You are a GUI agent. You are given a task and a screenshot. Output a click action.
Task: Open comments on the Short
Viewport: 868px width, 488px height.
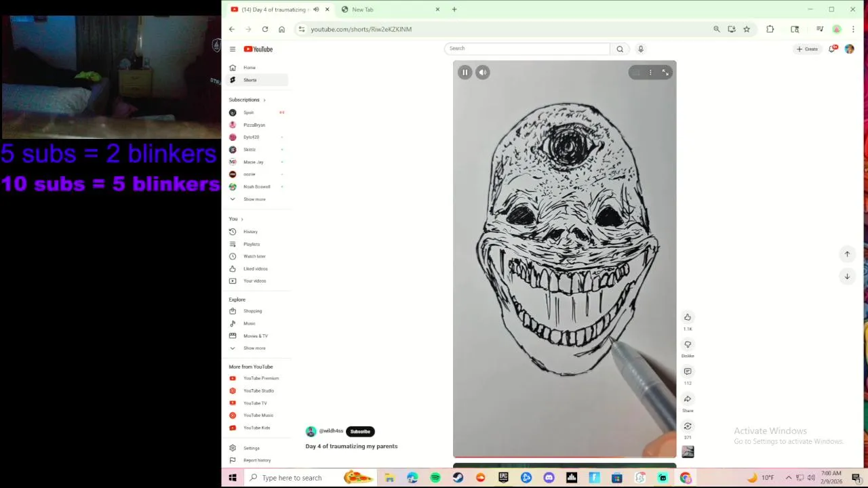pyautogui.click(x=688, y=371)
